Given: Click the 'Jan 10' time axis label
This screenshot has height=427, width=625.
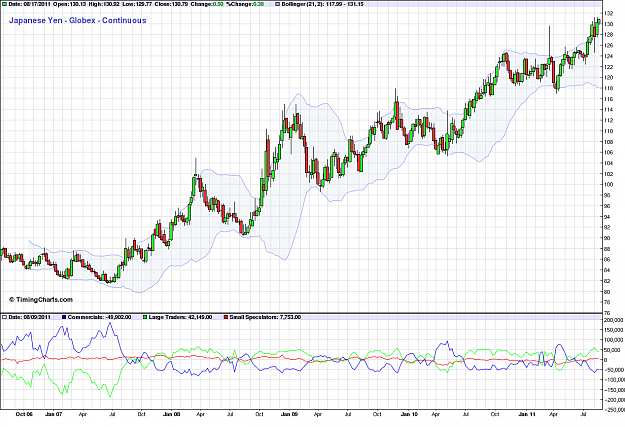Looking at the screenshot, I should pos(409,414).
